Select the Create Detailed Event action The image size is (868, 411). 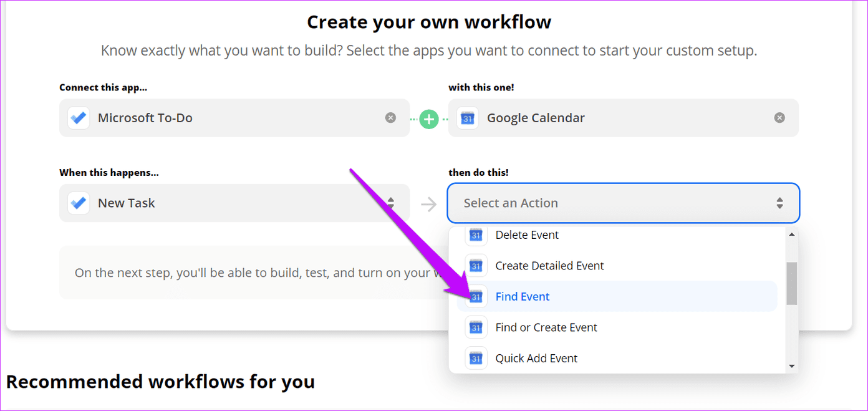(x=549, y=266)
